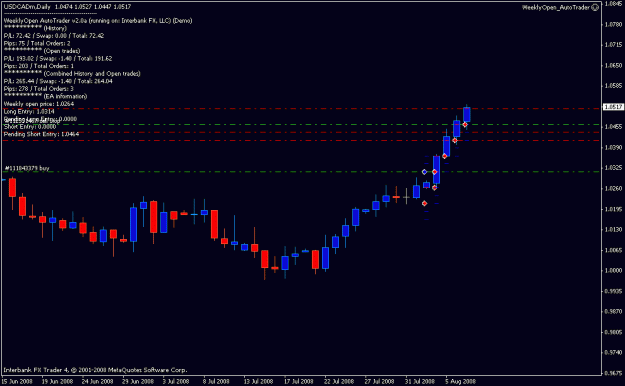The height and width of the screenshot is (386, 625).
Task: Click the lowest red diamond marker near 1.0210
Action: [x=425, y=203]
